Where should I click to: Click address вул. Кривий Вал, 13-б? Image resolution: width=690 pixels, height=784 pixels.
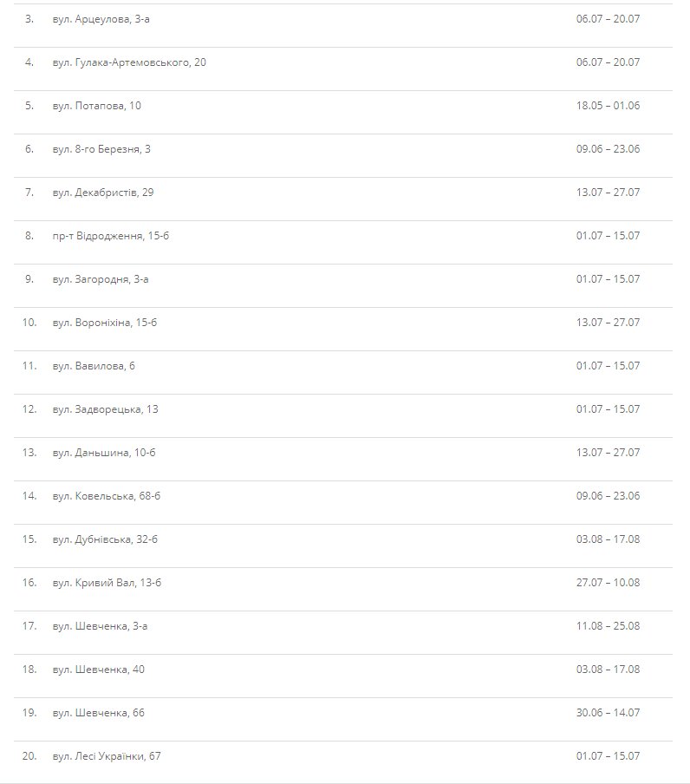[x=107, y=583]
